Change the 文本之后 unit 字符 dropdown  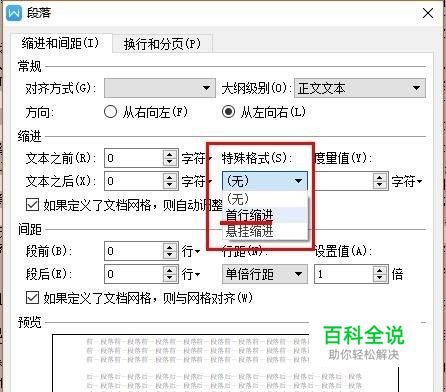(197, 181)
